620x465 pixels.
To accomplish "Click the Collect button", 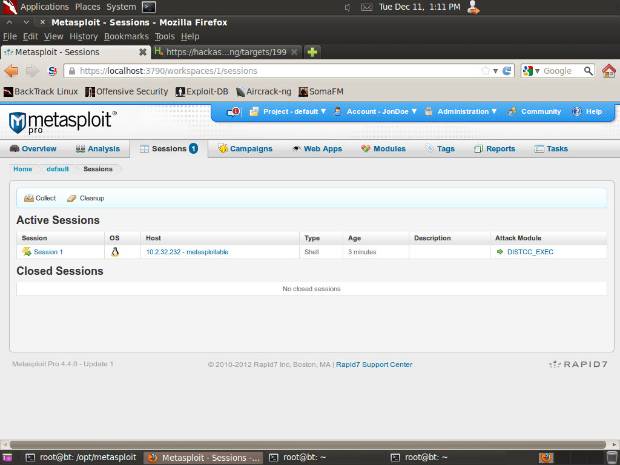I will click(40, 198).
